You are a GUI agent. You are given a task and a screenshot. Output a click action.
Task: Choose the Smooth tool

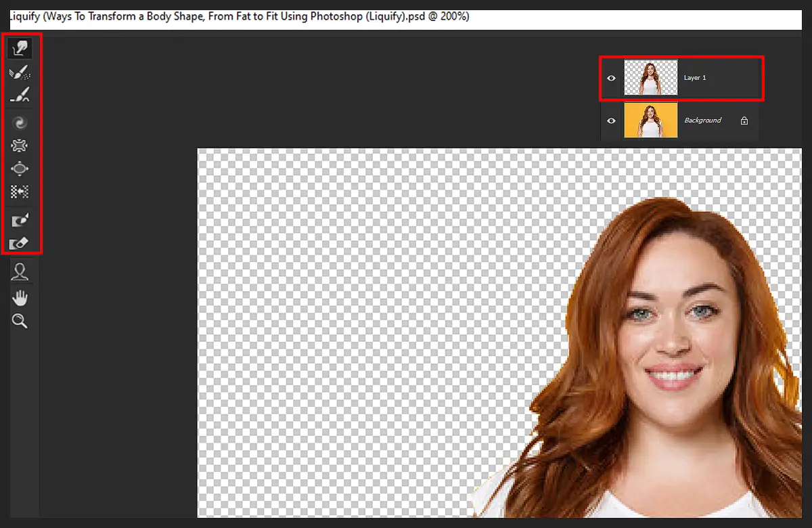click(20, 95)
